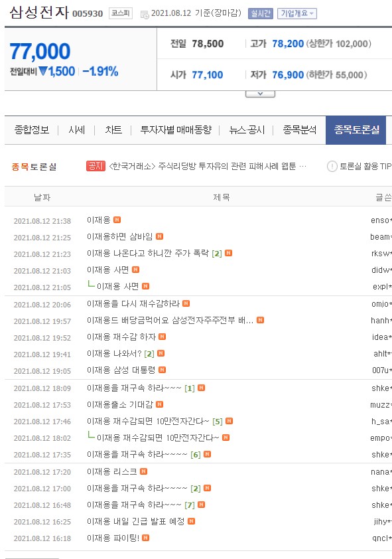Screen dimensions: 392x559
Task: Click the 삼성전자 stock name heading
Action: (39, 13)
